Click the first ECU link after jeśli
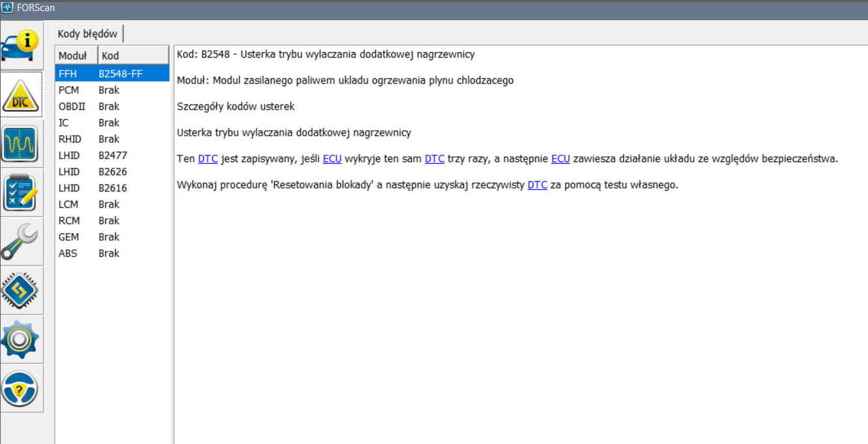This screenshot has height=444, width=868. coord(332,159)
